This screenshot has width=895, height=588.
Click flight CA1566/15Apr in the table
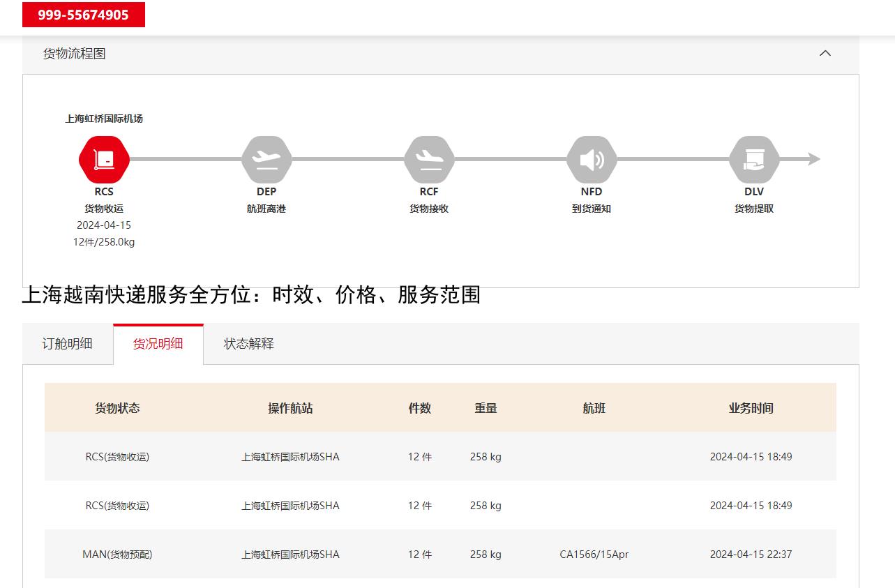point(594,555)
